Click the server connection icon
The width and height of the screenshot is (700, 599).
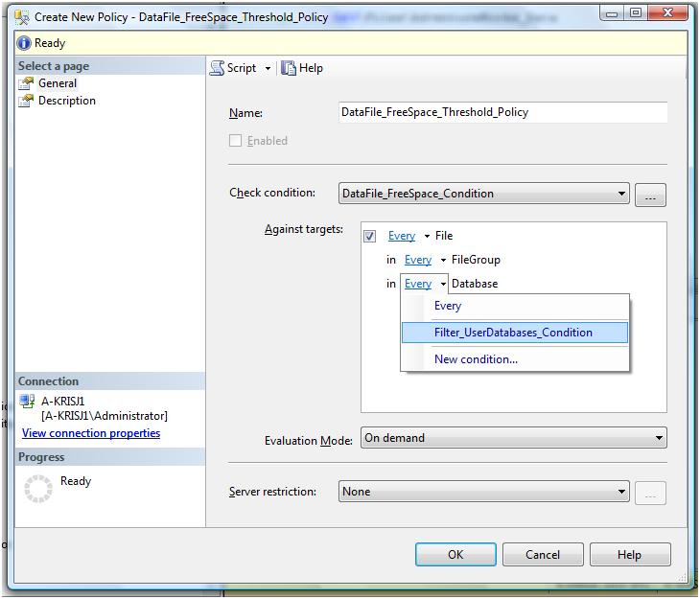28,401
